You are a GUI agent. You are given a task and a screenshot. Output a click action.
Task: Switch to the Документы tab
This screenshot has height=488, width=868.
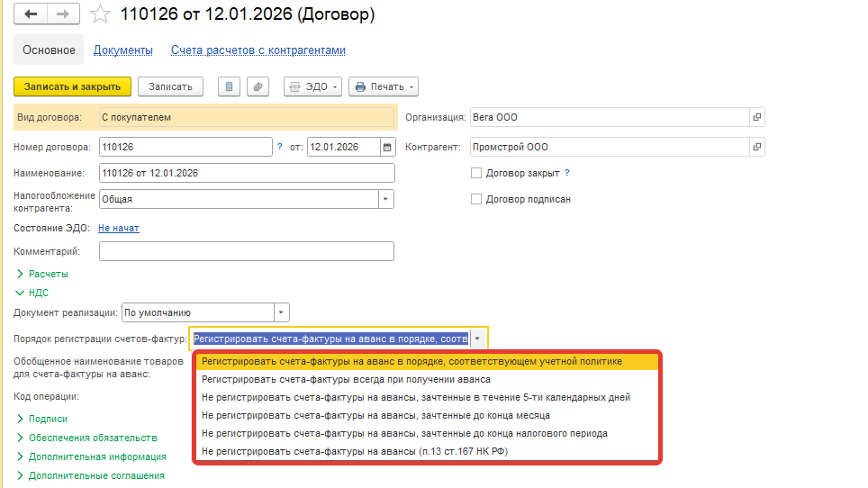(x=122, y=50)
